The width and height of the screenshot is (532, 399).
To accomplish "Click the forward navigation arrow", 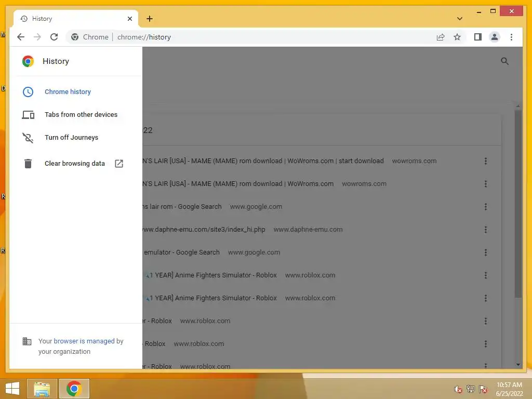I will pos(37,37).
